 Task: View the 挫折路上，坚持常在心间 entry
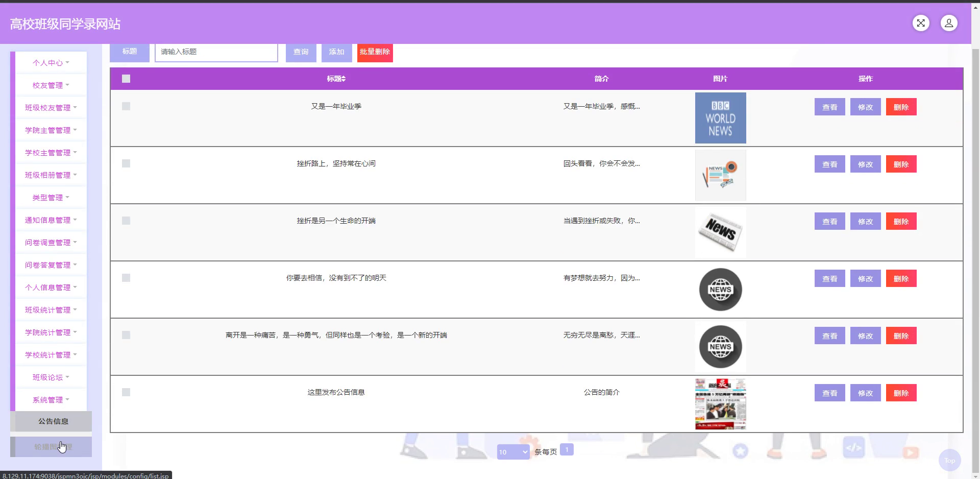(x=830, y=164)
